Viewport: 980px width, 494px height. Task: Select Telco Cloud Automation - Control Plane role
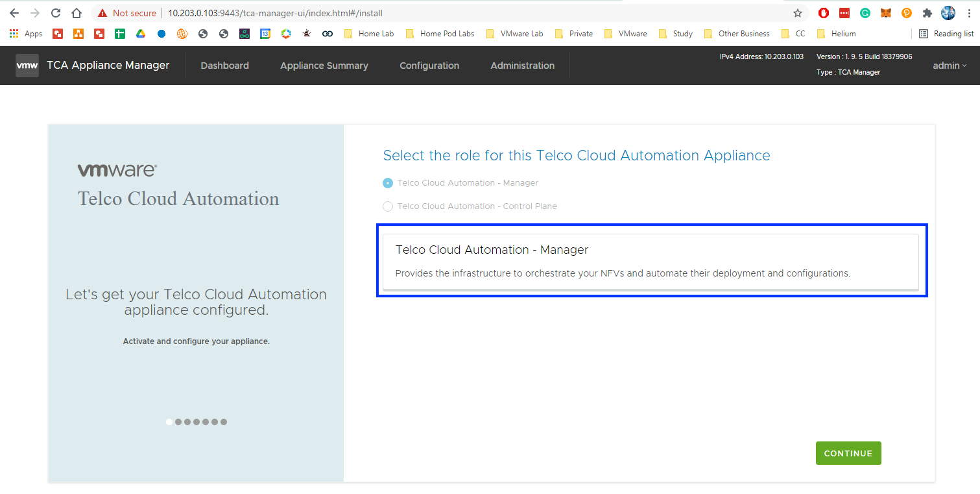point(388,206)
